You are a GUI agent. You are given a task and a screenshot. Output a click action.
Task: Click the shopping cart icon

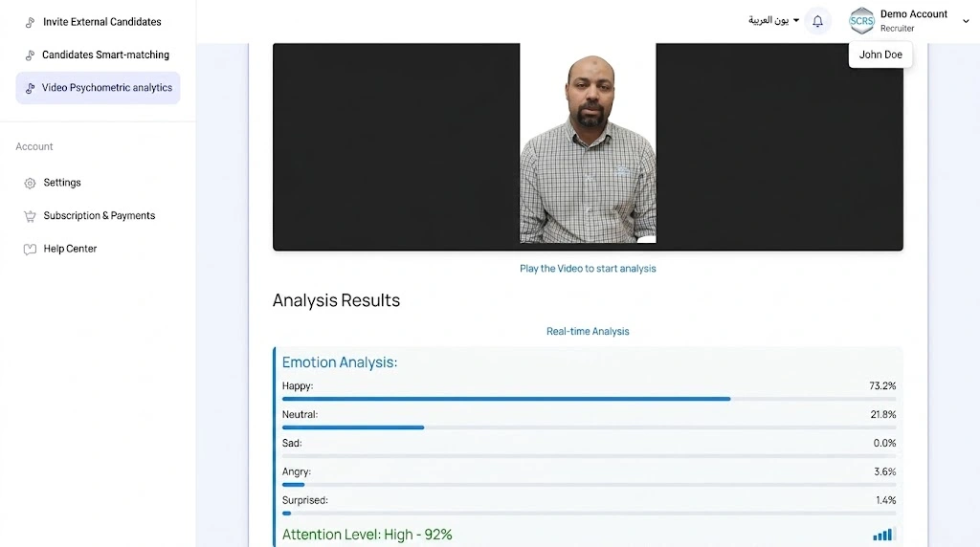tap(30, 217)
